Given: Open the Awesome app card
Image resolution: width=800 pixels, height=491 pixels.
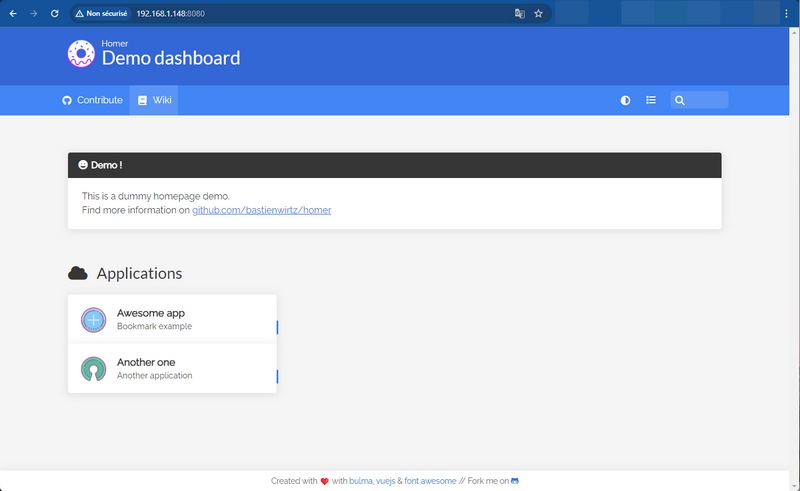Looking at the screenshot, I should (x=172, y=320).
